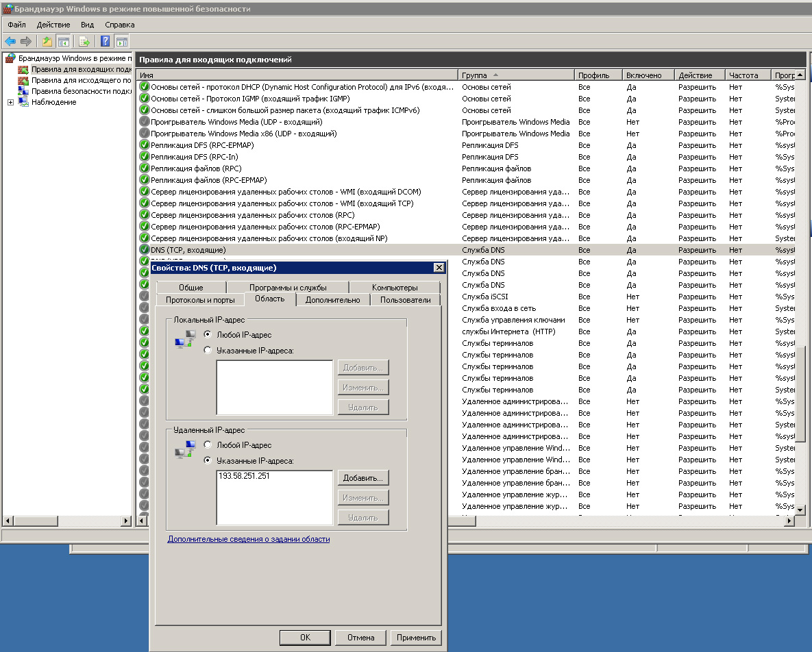Image resolution: width=812 pixels, height=652 pixels.
Task: Click the connection security rules icon
Action: click(23, 91)
